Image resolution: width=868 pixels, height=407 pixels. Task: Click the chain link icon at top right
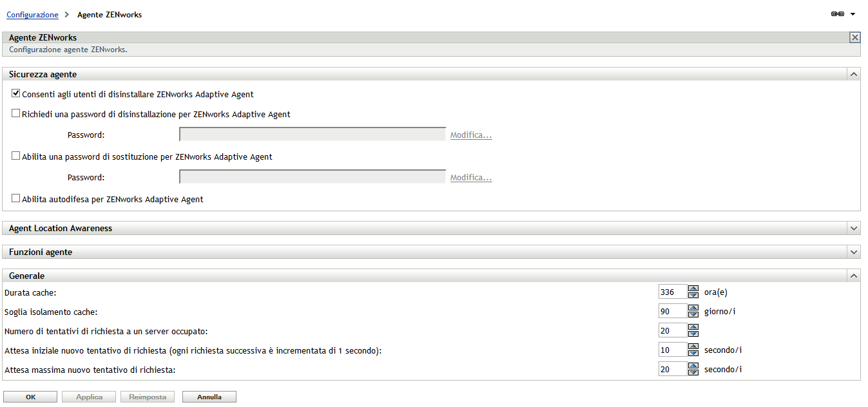pos(838,14)
